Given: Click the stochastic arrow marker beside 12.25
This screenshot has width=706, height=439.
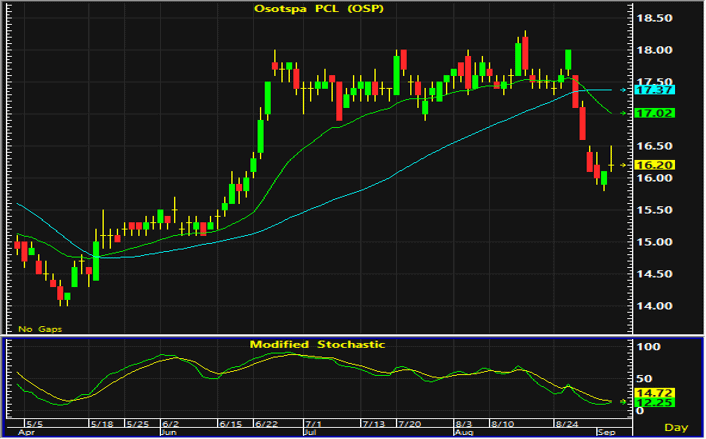Looking at the screenshot, I should click(623, 402).
